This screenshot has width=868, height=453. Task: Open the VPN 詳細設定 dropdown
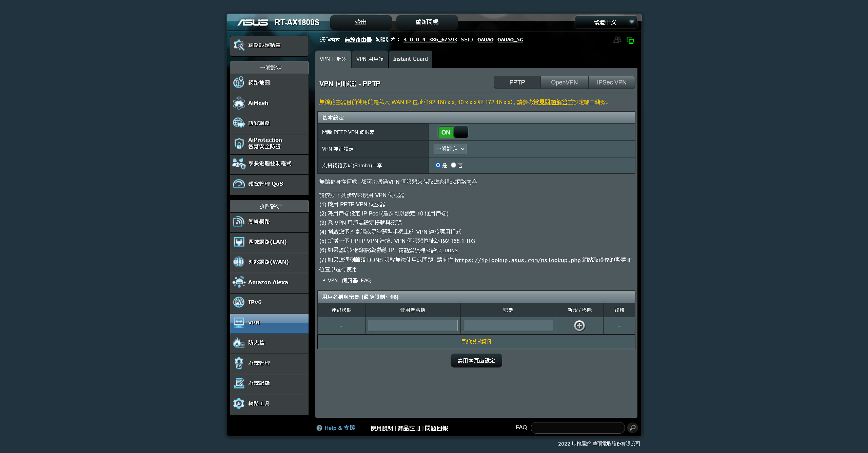click(x=450, y=149)
